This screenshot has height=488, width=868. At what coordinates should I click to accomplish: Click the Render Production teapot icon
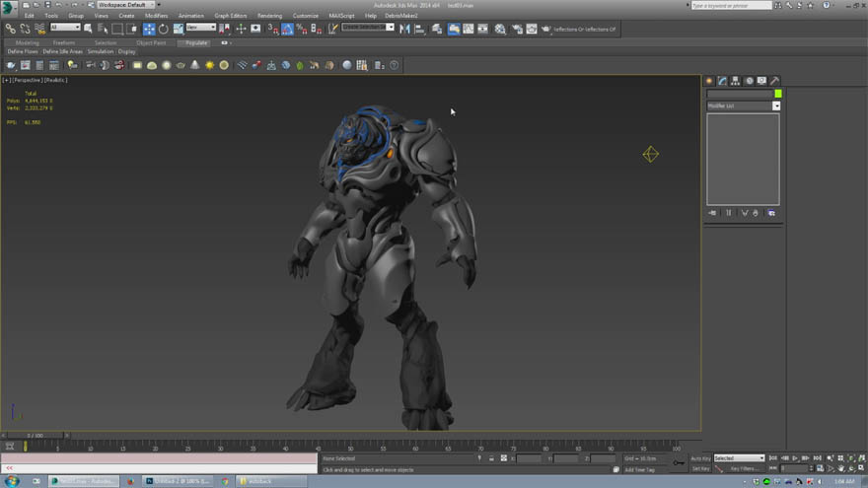545,29
